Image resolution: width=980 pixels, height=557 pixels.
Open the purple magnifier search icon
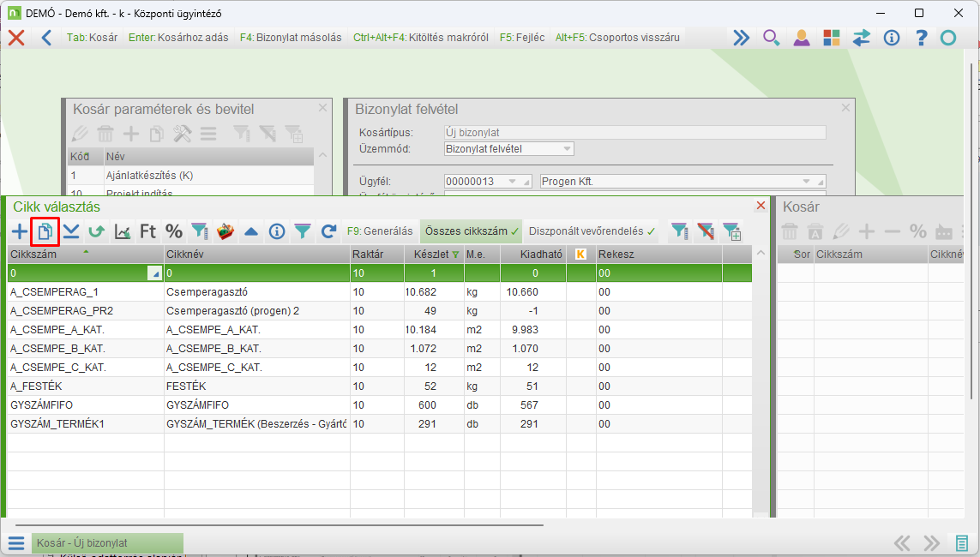[x=771, y=38]
